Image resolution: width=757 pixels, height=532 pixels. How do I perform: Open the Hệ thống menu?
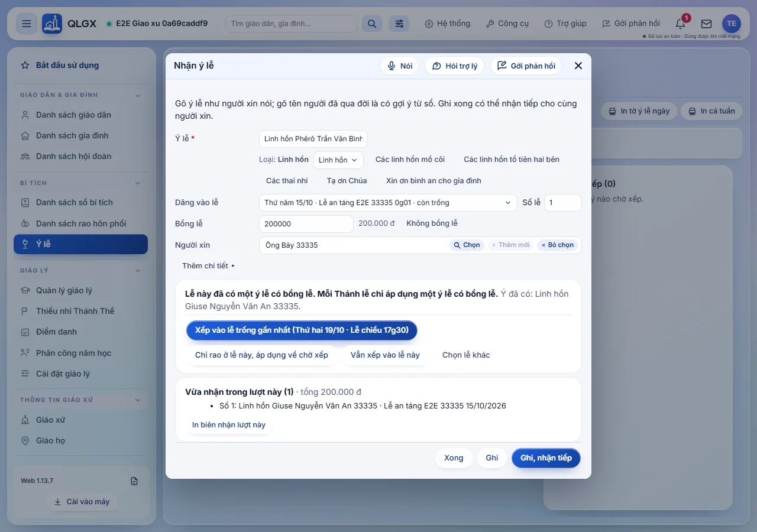pyautogui.click(x=448, y=24)
